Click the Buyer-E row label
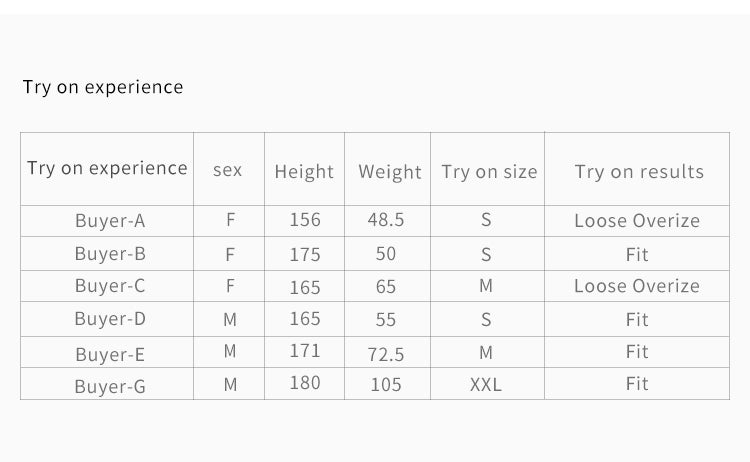Screen dimensions: 750x462 [110, 354]
